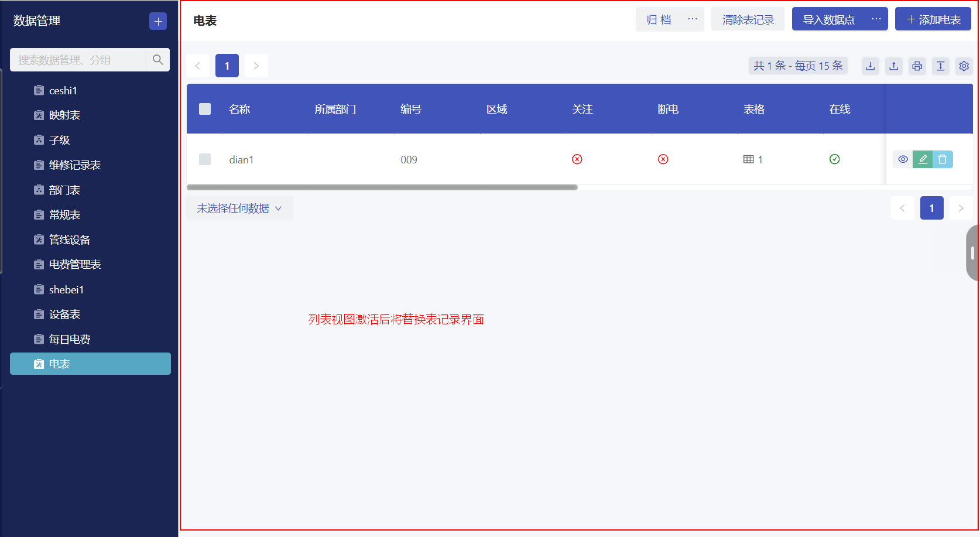
Task: Select 子级 in the sidebar list
Action: coord(90,140)
